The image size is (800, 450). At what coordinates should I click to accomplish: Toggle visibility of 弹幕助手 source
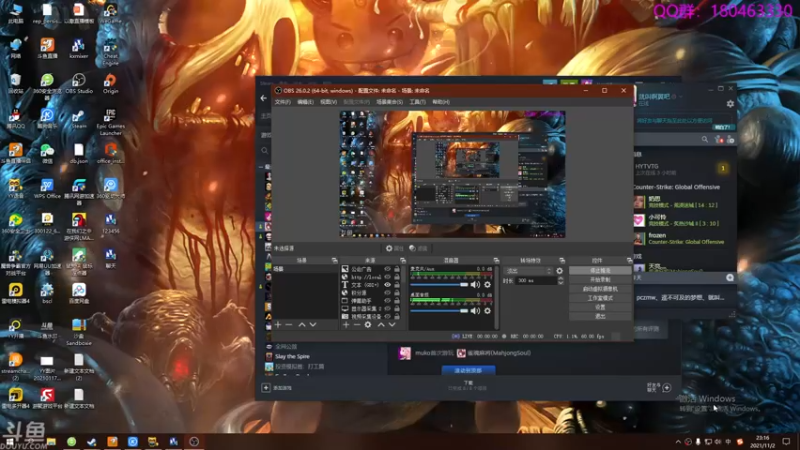tap(387, 301)
